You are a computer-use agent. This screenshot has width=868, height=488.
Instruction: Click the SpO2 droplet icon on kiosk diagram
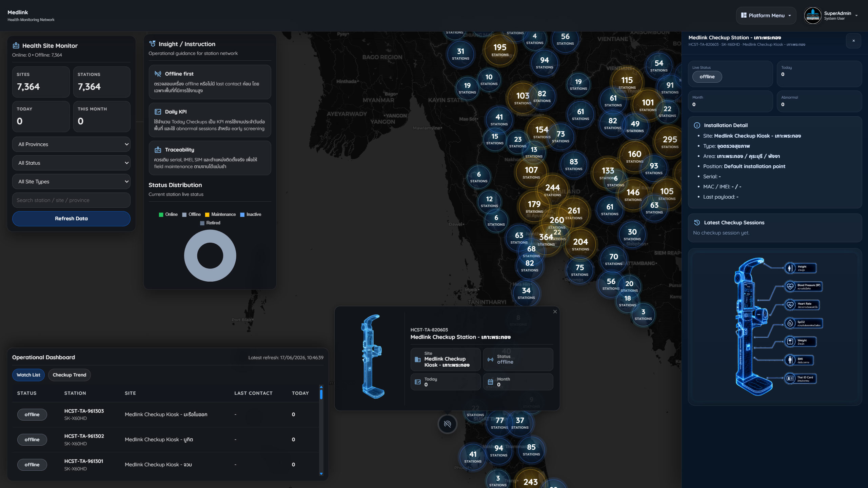pos(790,323)
